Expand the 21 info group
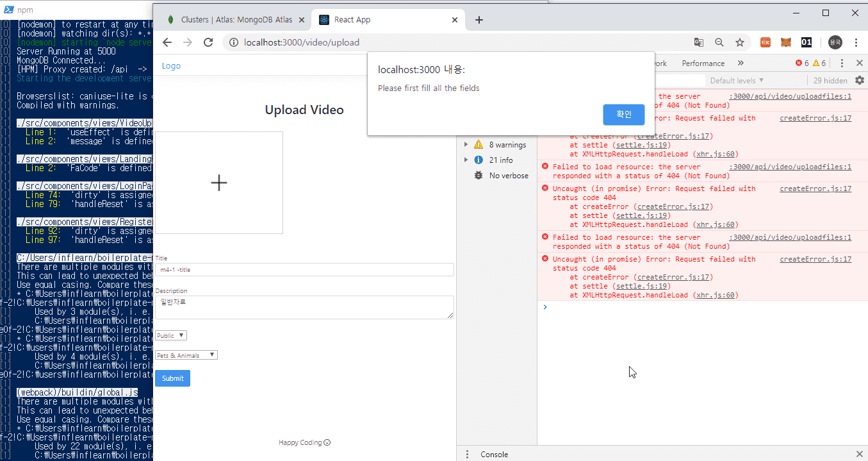The width and height of the screenshot is (868, 461). coord(466,160)
